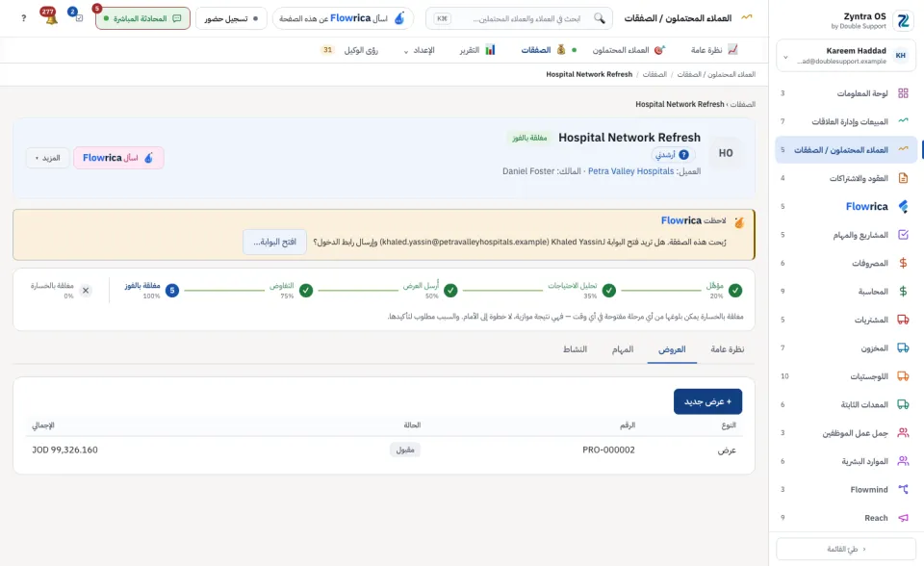
Task: Switch to the نظرة عامة deal tab
Action: (x=728, y=349)
